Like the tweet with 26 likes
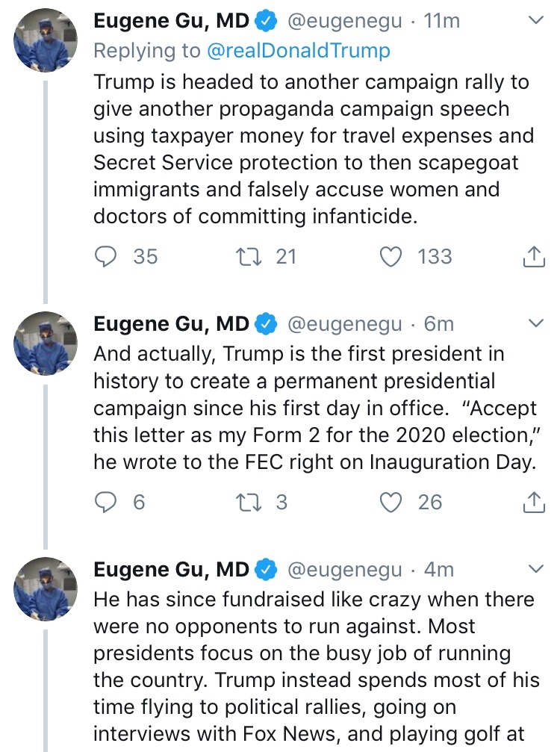560x752 pixels. pos(392,502)
